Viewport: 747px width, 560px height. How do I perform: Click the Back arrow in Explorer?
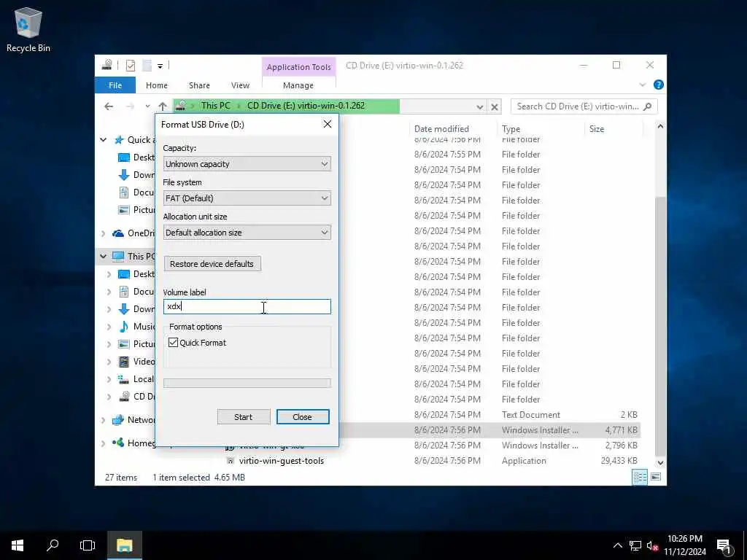[109, 106]
